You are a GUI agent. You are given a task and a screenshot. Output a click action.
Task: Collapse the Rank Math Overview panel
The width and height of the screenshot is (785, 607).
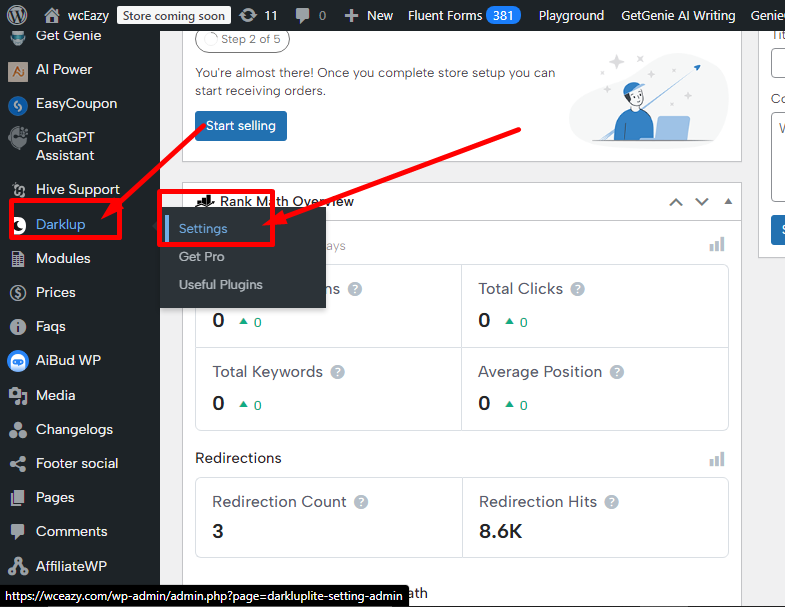(728, 201)
